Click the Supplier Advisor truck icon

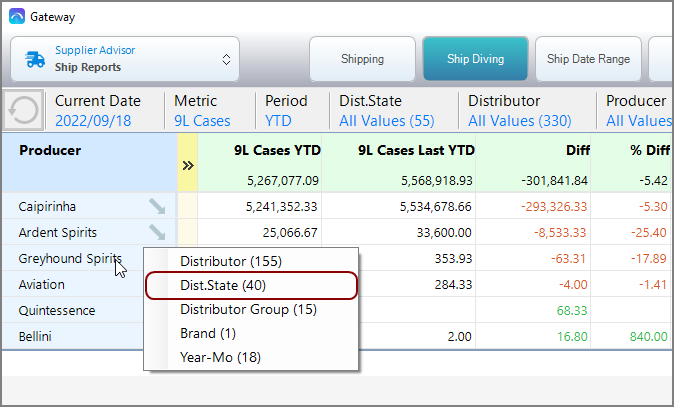33,59
